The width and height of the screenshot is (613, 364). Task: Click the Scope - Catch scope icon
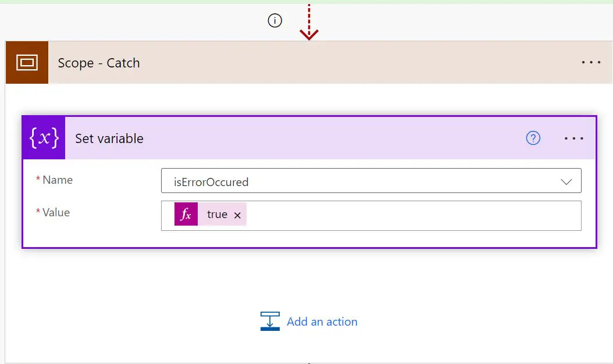click(x=27, y=63)
